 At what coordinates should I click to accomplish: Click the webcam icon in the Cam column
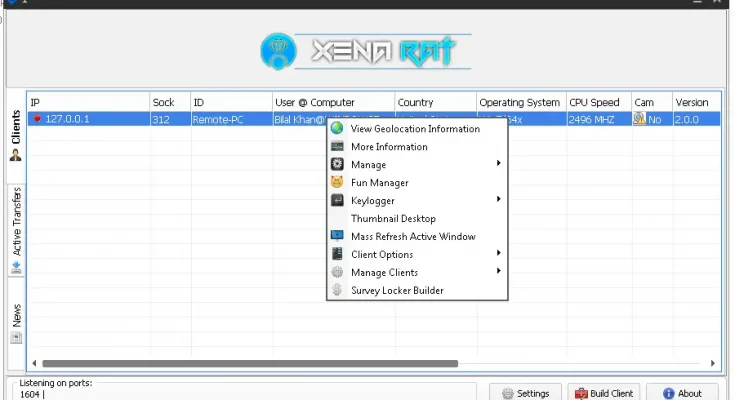pos(639,119)
